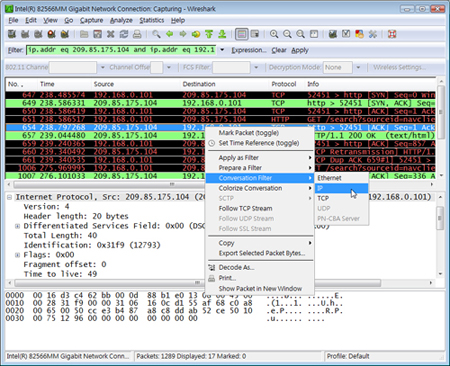Image resolution: width=450 pixels, height=366 pixels.
Task: Open the capture options icon
Action: 25,34
